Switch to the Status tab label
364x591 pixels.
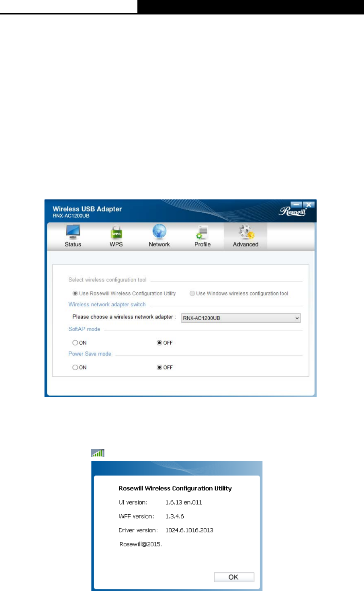tap(73, 244)
